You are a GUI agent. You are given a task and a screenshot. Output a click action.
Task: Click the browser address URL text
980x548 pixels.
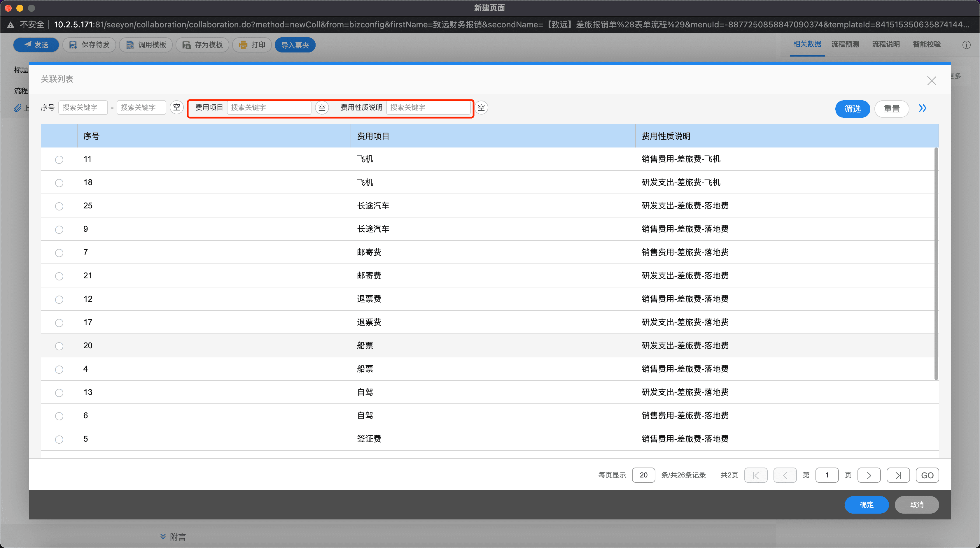(511, 25)
